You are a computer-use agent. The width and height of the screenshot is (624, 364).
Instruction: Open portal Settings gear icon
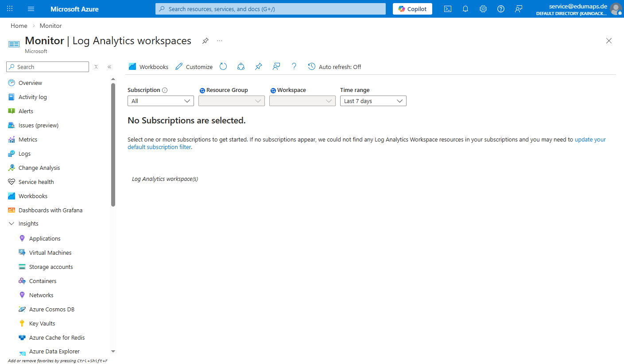483,9
